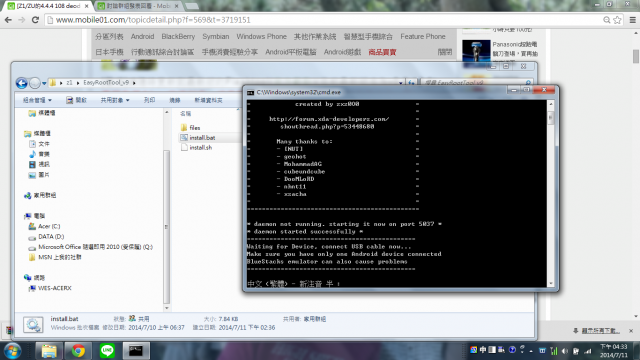Open Android forum menu item
Screen dimensions: 640x360
(x=142, y=36)
